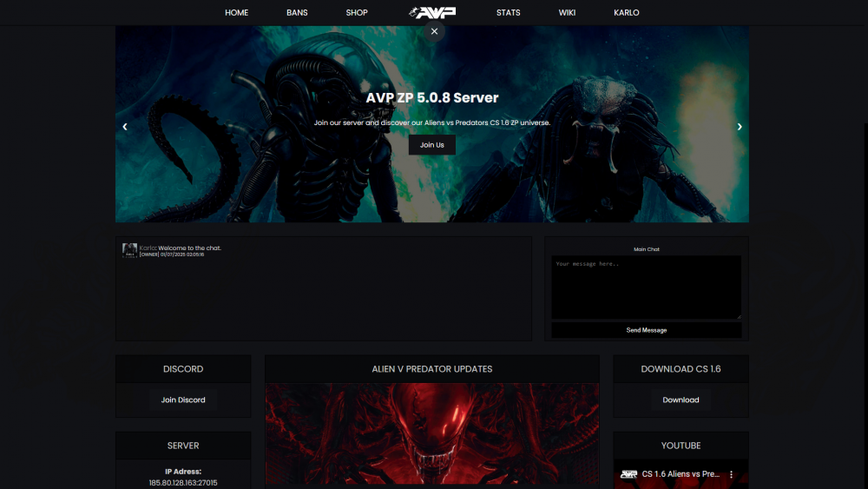Open YouTube video options three-dot menu
The height and width of the screenshot is (489, 868).
[731, 474]
